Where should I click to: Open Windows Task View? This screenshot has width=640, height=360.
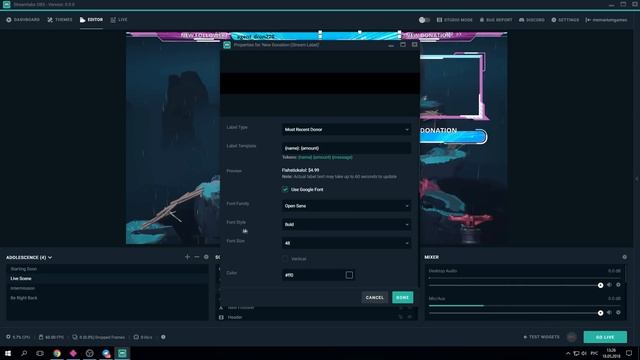[x=40, y=353]
